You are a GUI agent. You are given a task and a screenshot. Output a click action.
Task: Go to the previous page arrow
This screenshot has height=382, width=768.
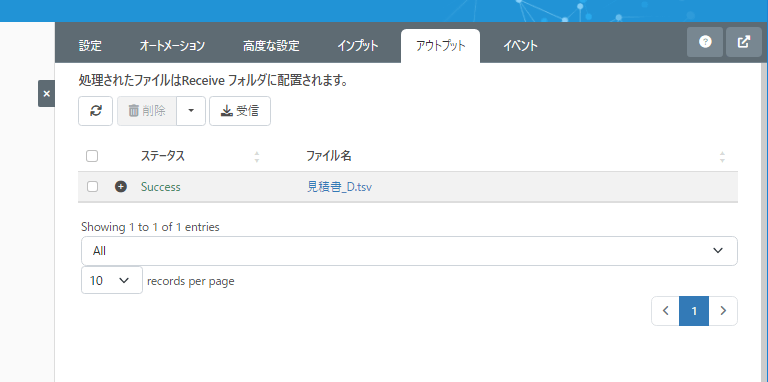[665, 311]
